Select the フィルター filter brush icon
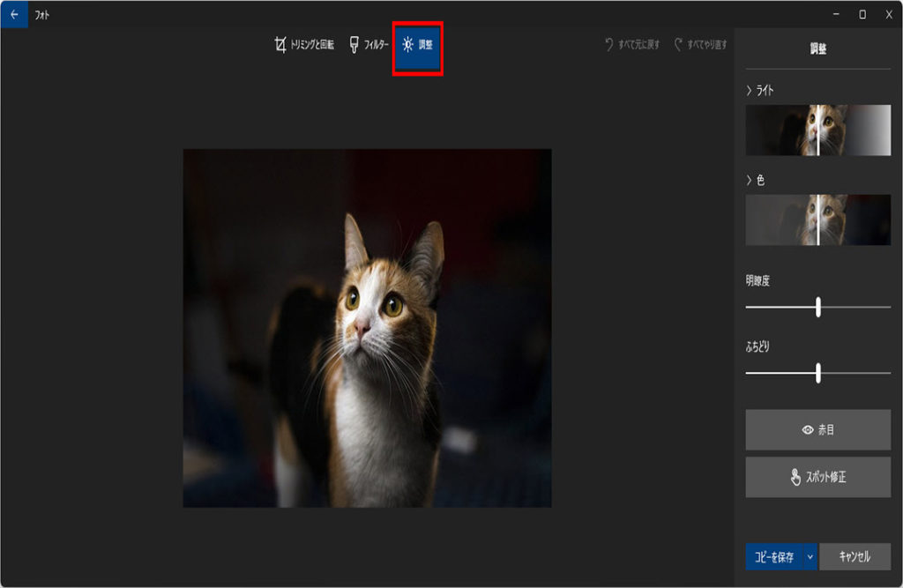 pos(354,45)
